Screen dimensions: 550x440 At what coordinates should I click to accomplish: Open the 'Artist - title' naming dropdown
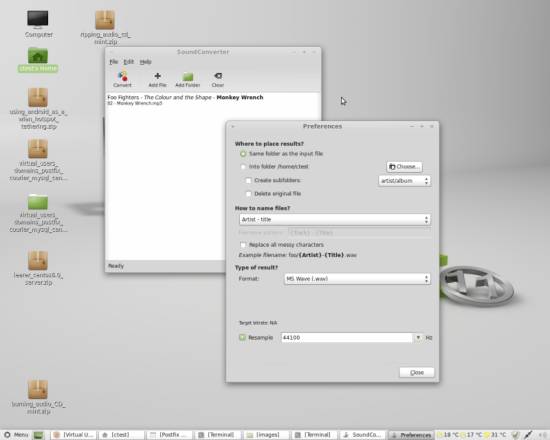(335, 220)
